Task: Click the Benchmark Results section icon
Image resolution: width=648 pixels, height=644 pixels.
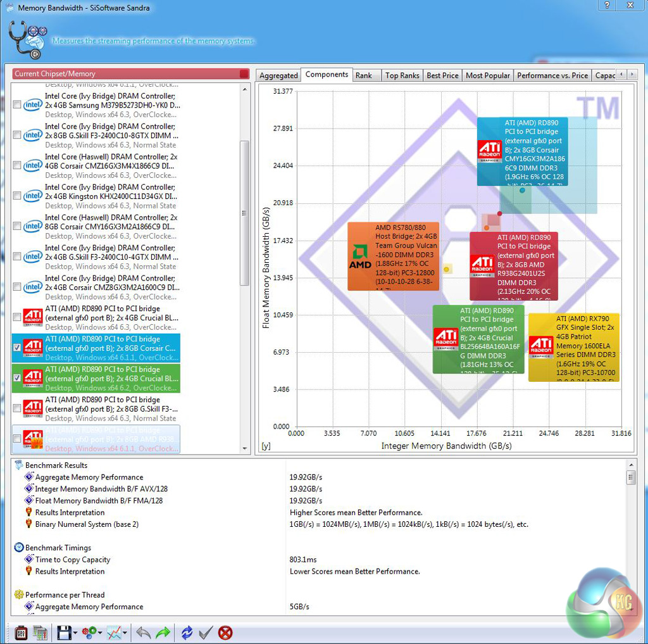Action: (18, 465)
